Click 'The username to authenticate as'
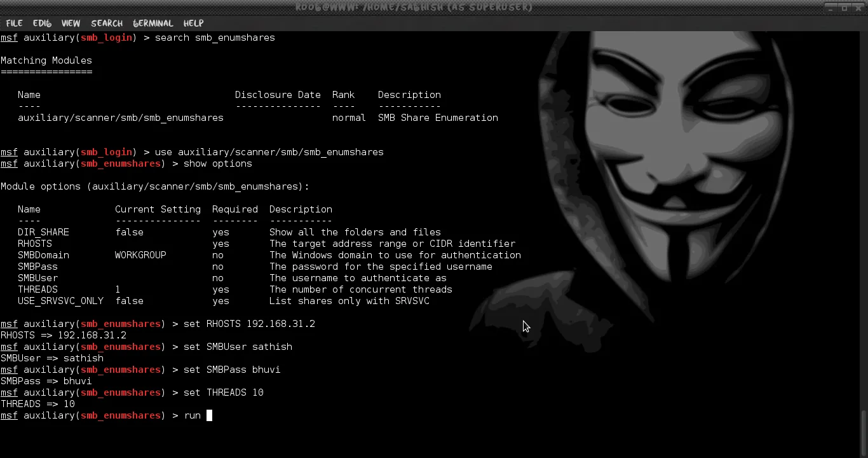 point(358,278)
